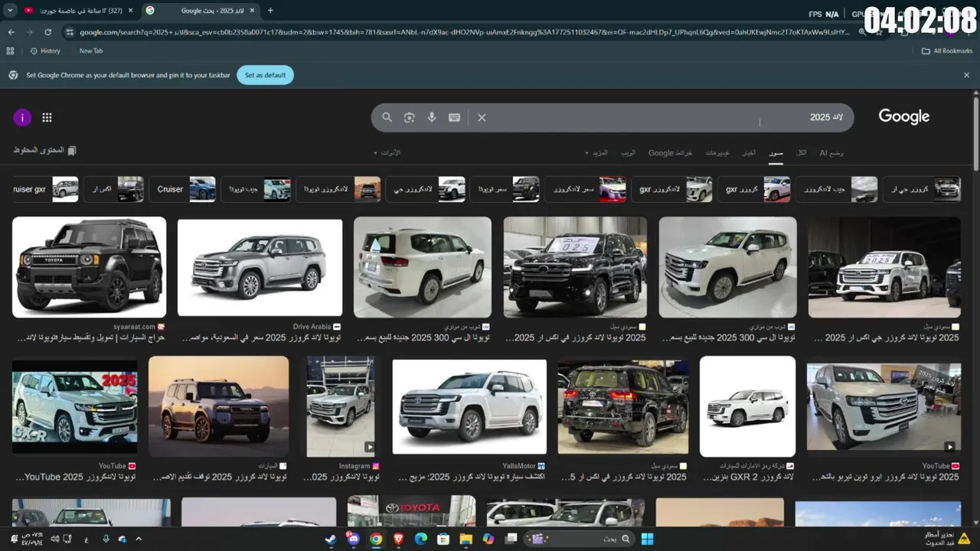Select the خرائط Google maps tab
Viewport: 980px width, 551px height.
coord(671,153)
